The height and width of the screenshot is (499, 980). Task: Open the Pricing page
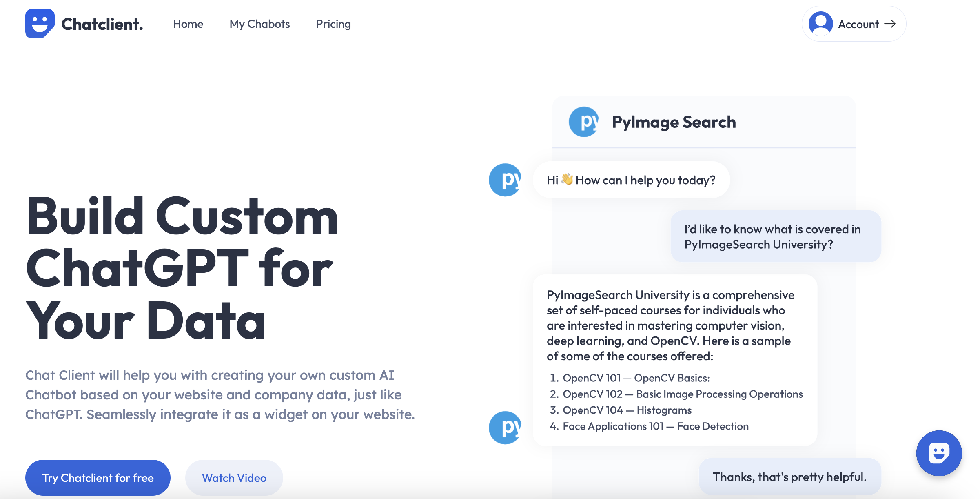[333, 24]
